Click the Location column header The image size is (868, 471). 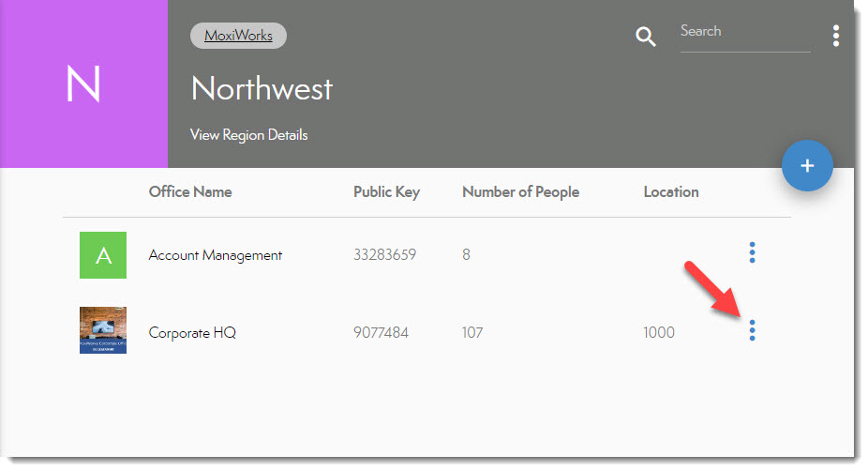pyautogui.click(x=670, y=192)
